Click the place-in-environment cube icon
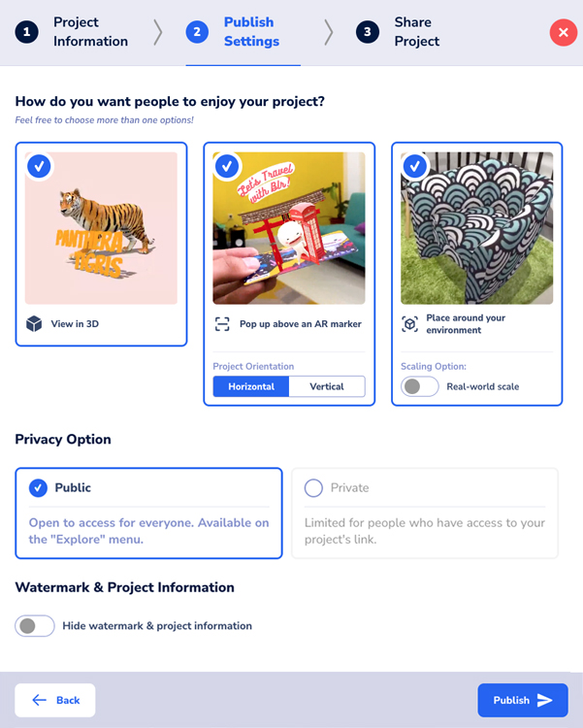This screenshot has width=583, height=728. [410, 324]
